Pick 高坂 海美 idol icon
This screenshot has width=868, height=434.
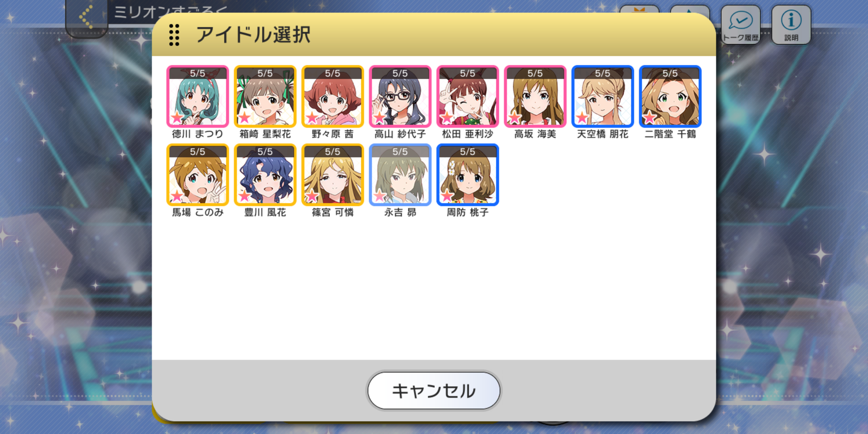(535, 96)
